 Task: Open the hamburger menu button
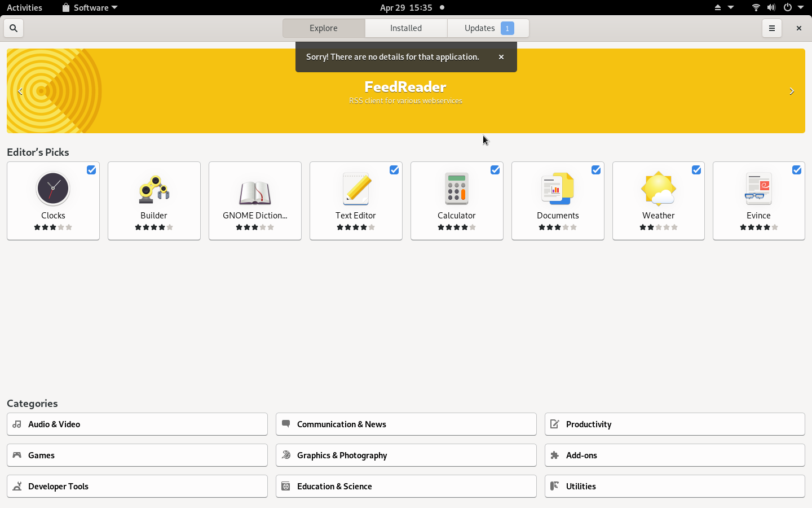coord(772,28)
